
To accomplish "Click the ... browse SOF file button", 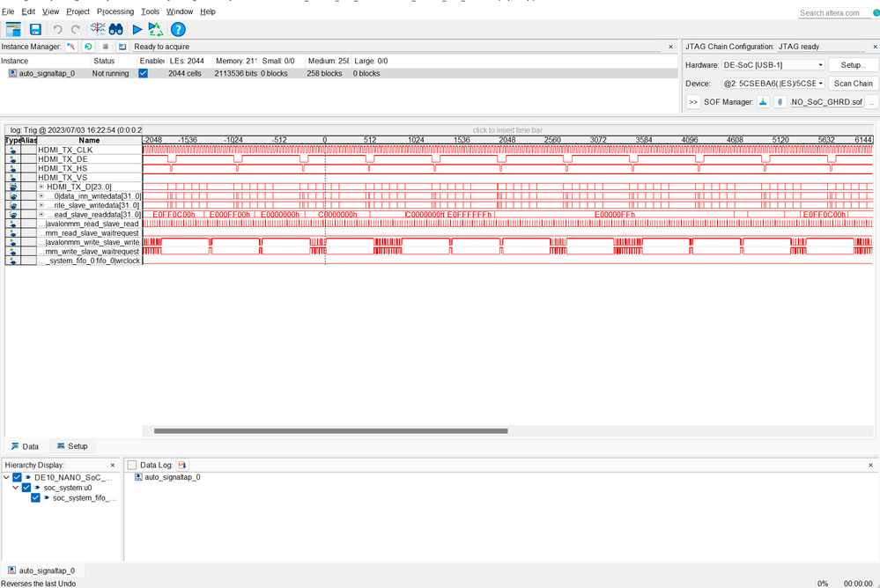I will tap(871, 101).
